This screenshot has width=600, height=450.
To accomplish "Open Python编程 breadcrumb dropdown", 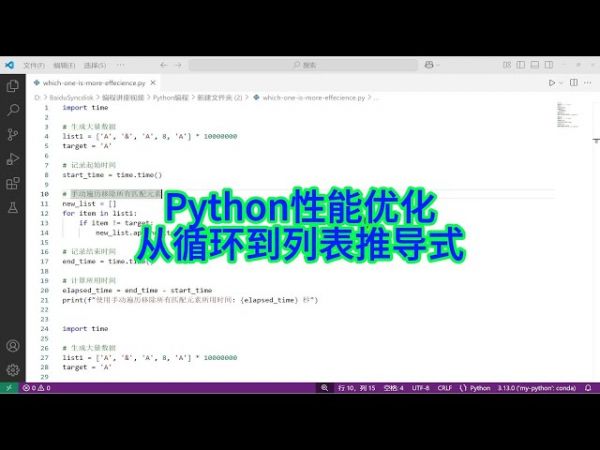I will pos(171,98).
